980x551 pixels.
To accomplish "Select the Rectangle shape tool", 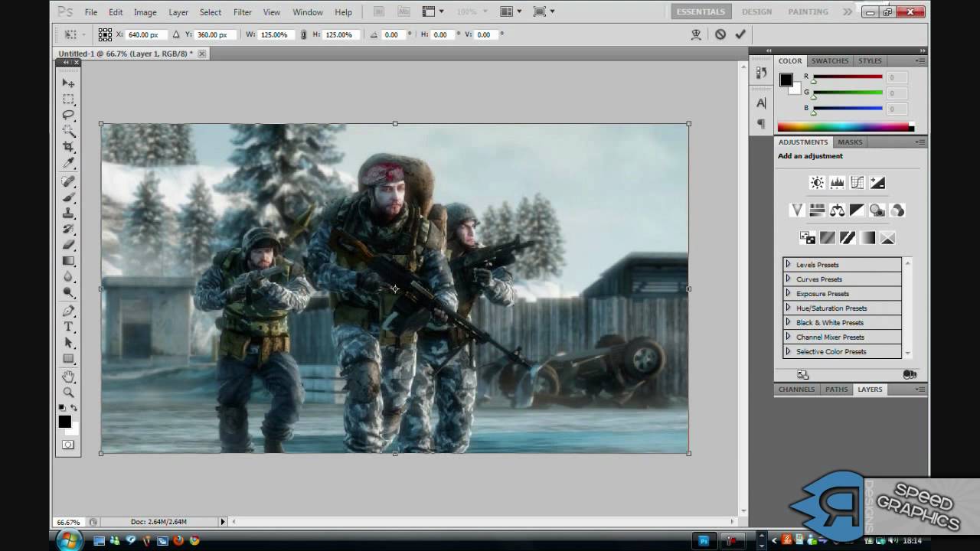I will [x=68, y=359].
